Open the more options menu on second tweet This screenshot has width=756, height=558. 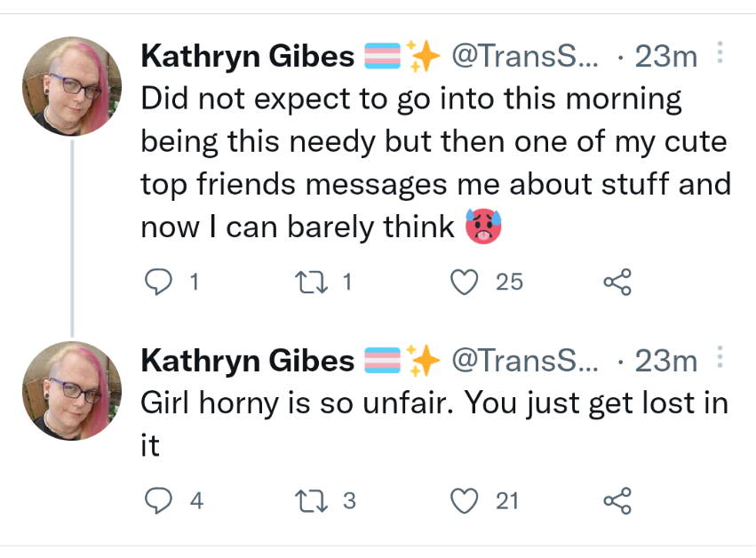pyautogui.click(x=720, y=357)
